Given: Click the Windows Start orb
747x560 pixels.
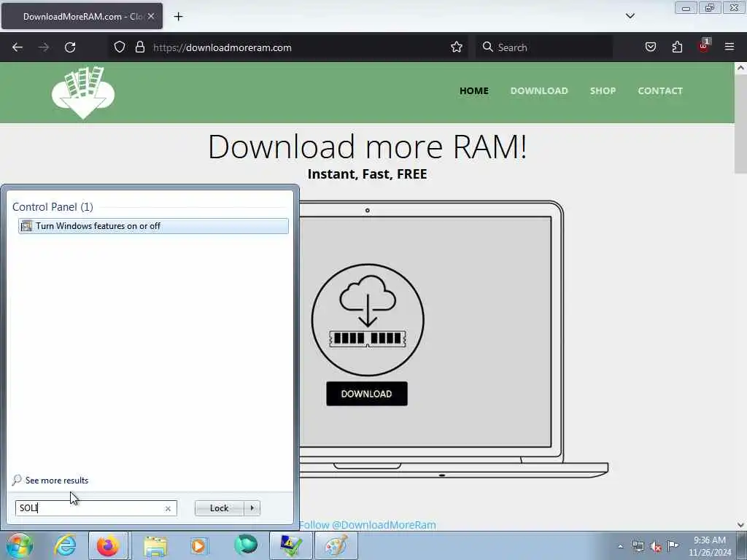Looking at the screenshot, I should click(19, 545).
